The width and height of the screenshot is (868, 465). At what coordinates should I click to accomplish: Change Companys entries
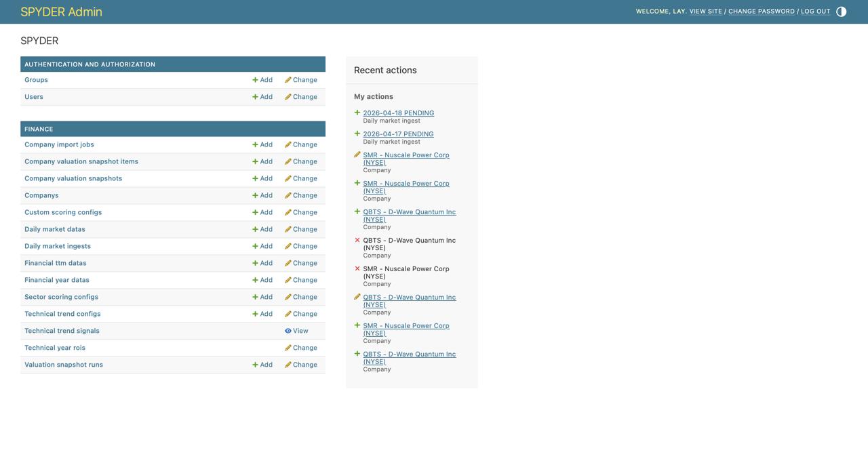(x=301, y=195)
